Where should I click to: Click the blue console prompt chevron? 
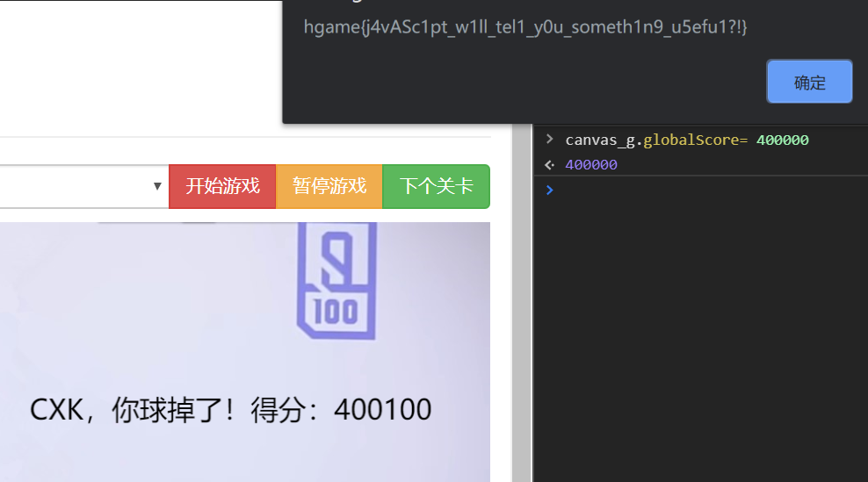(x=550, y=191)
